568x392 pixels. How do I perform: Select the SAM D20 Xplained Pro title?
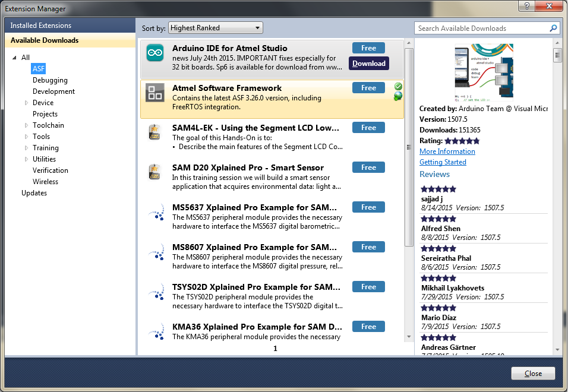(x=248, y=167)
